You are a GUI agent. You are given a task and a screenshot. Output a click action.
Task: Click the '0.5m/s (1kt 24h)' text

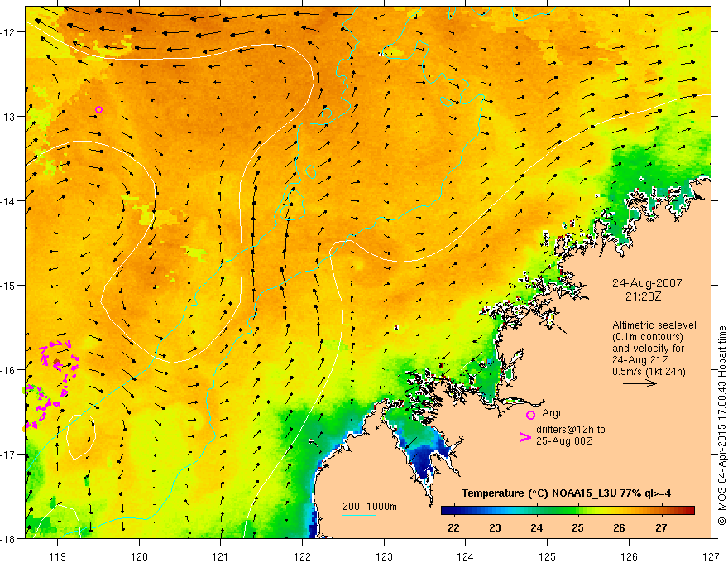click(649, 371)
